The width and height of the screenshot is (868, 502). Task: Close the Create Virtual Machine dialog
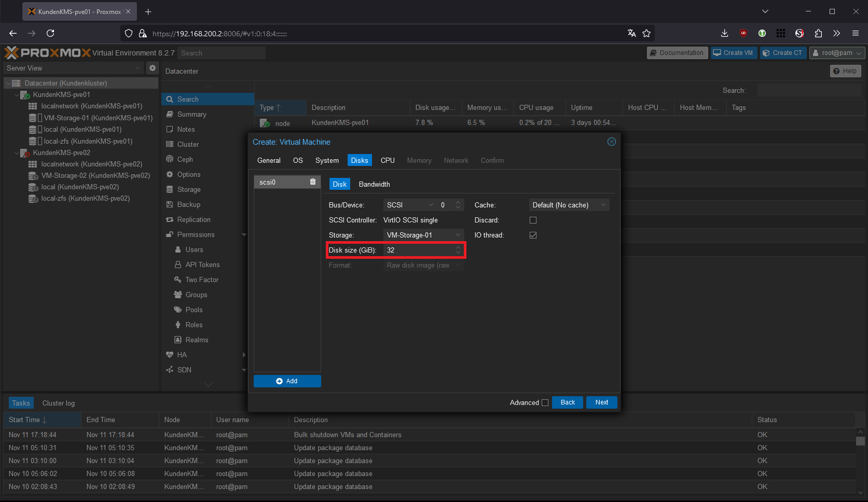pos(611,142)
